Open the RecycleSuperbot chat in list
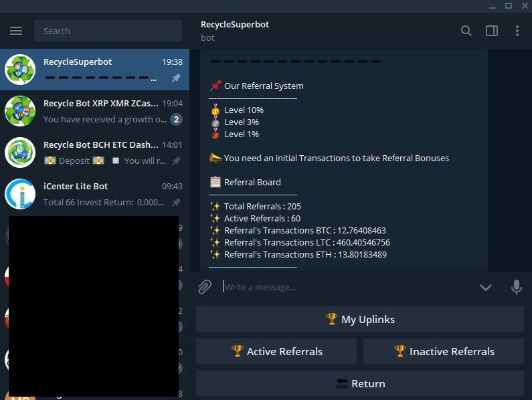532x400 pixels. (100, 70)
